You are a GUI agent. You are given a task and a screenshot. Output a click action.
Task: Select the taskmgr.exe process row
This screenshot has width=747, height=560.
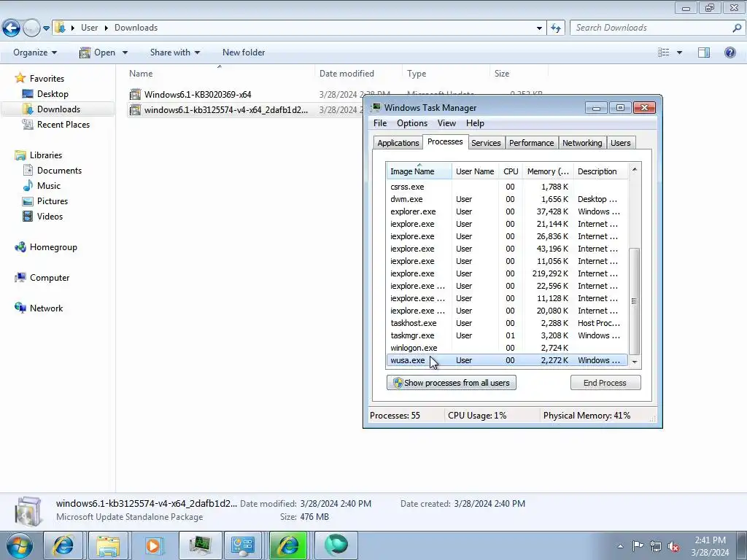pyautogui.click(x=507, y=335)
